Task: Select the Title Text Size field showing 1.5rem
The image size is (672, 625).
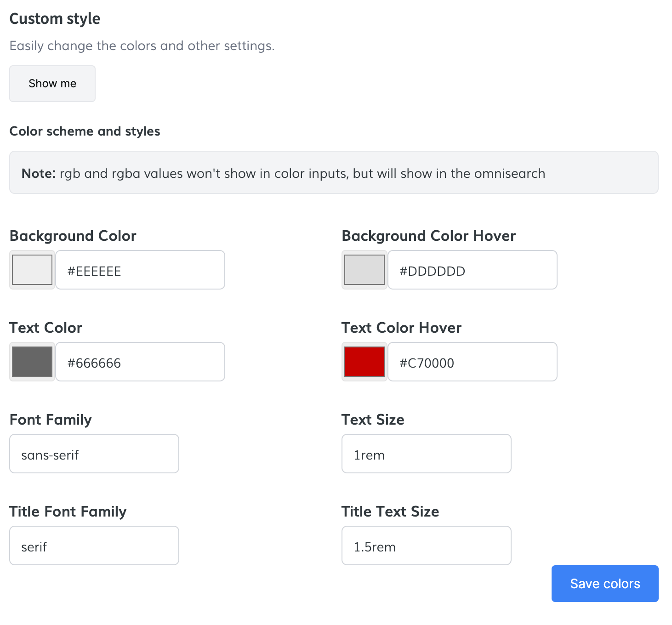Action: (427, 546)
